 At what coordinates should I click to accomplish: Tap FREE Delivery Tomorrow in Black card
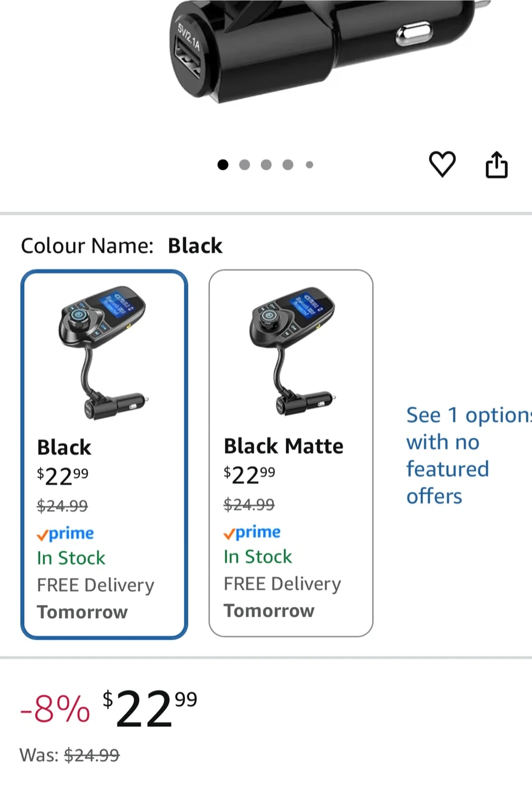[x=95, y=599]
